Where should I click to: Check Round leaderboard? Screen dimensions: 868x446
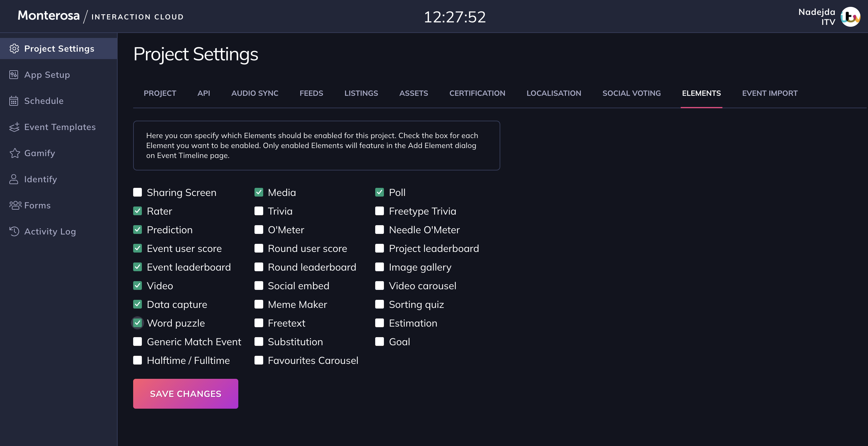coord(259,267)
